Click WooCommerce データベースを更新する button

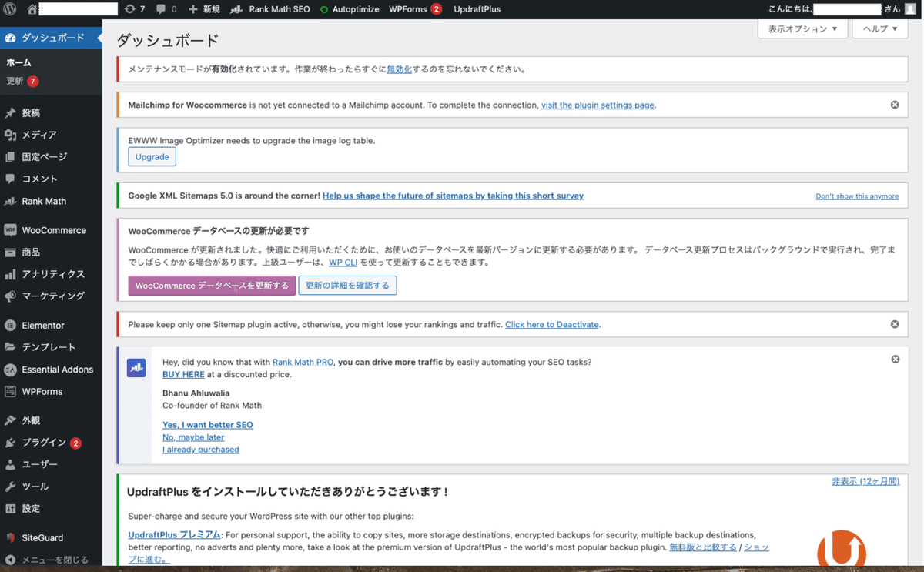coord(211,286)
